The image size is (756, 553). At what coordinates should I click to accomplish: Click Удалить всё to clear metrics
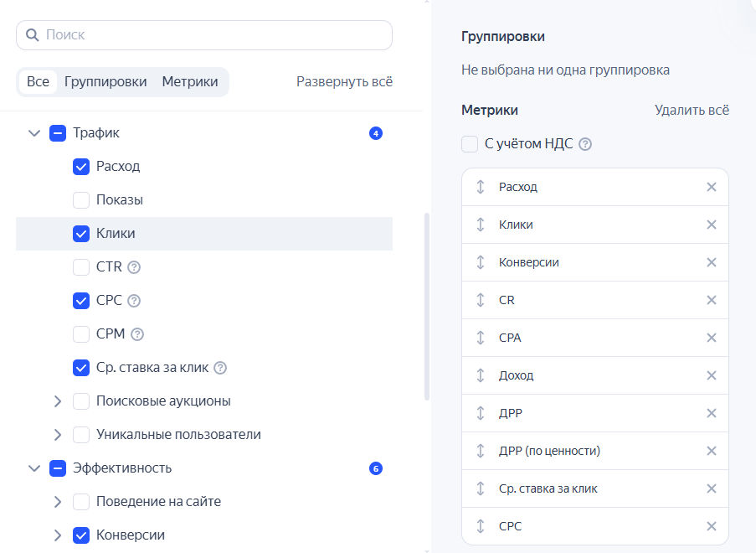click(692, 110)
